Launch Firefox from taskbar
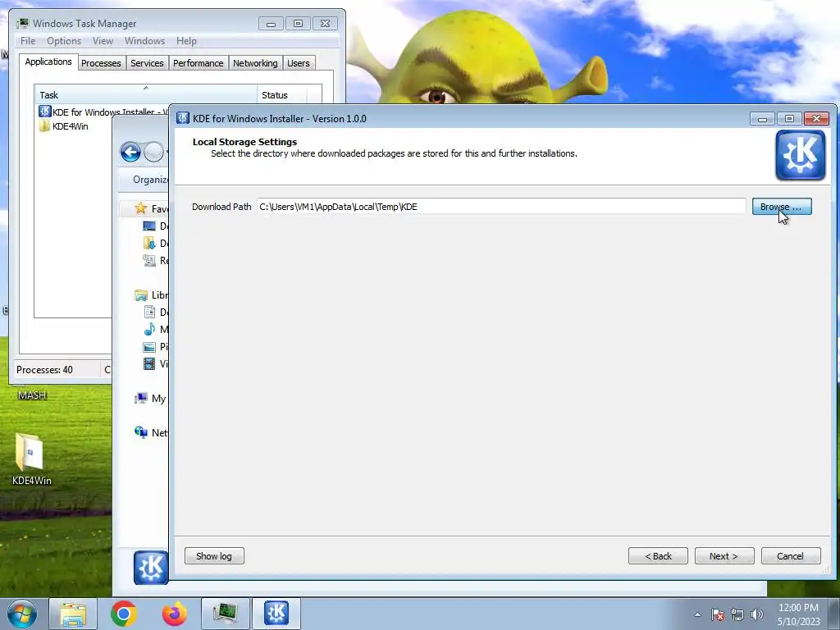The width and height of the screenshot is (840, 630). point(175,614)
